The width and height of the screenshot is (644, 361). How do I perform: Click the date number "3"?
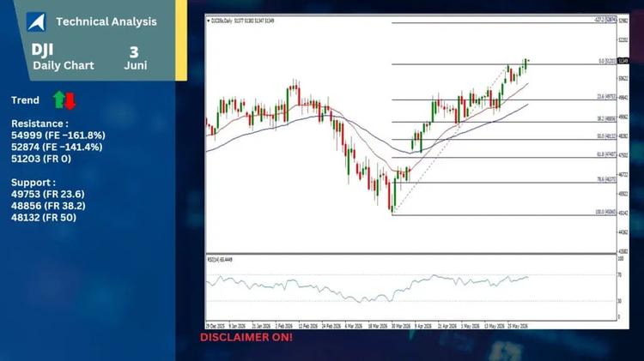[134, 52]
